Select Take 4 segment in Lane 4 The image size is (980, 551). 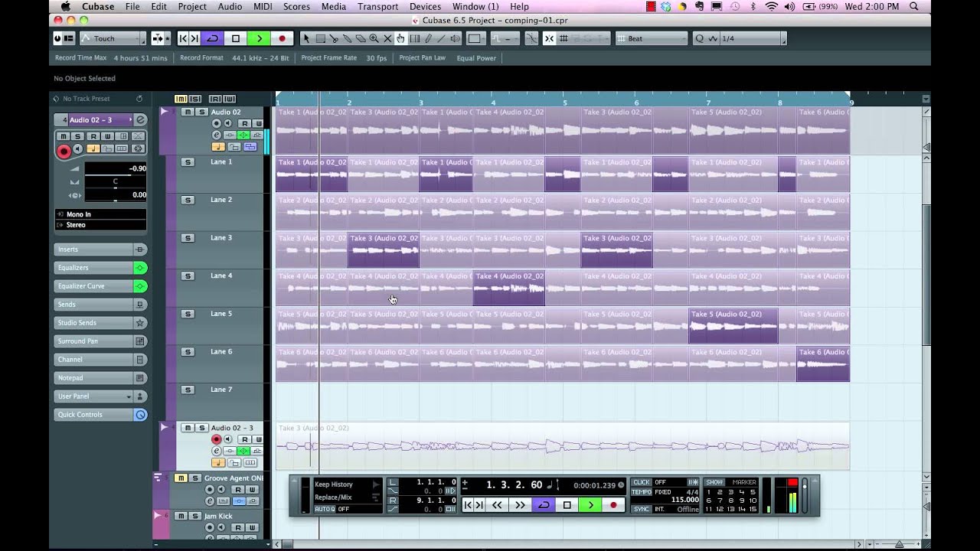pyautogui.click(x=509, y=288)
